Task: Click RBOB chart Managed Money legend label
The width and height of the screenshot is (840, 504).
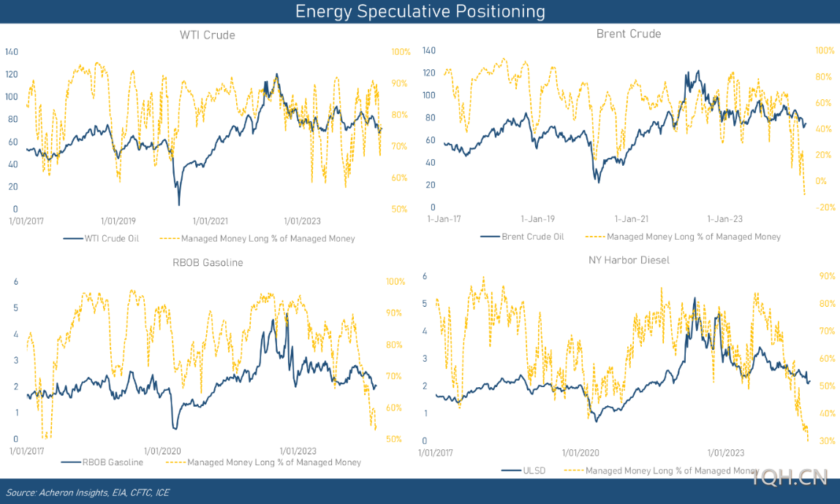Action: click(274, 462)
